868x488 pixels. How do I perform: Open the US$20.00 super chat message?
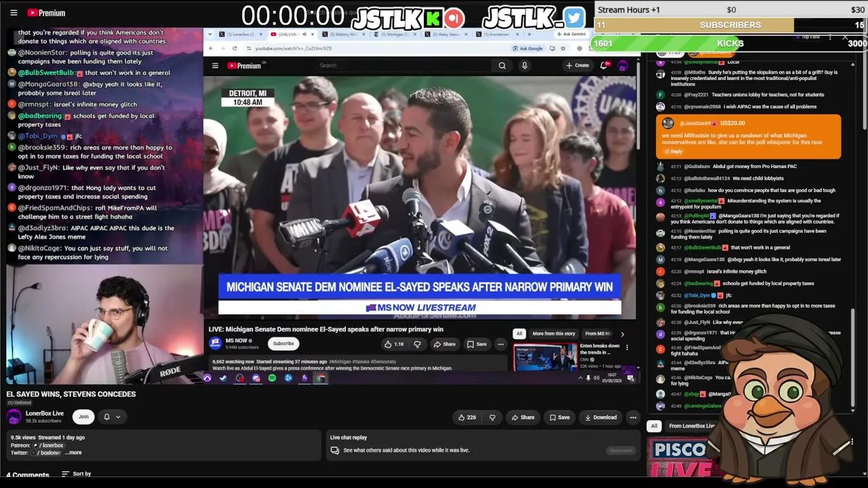point(748,137)
